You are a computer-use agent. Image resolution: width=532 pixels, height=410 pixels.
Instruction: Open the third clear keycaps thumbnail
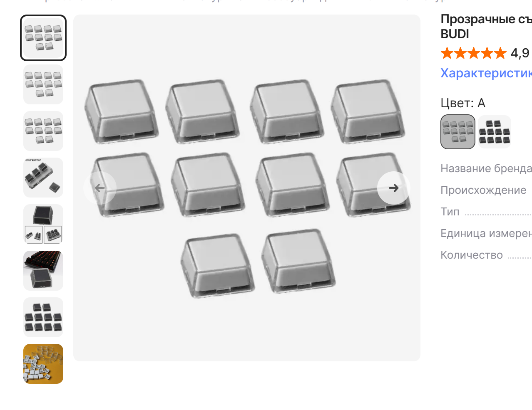point(43,131)
